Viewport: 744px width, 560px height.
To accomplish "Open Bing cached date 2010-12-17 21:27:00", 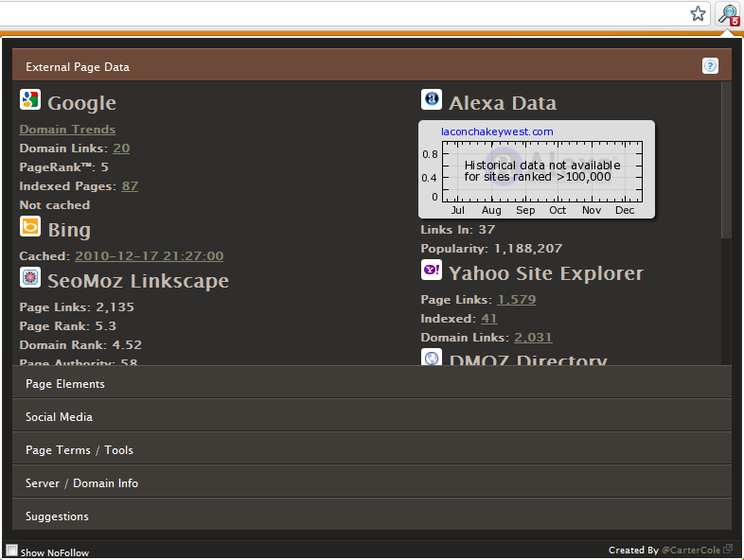I will [x=150, y=256].
